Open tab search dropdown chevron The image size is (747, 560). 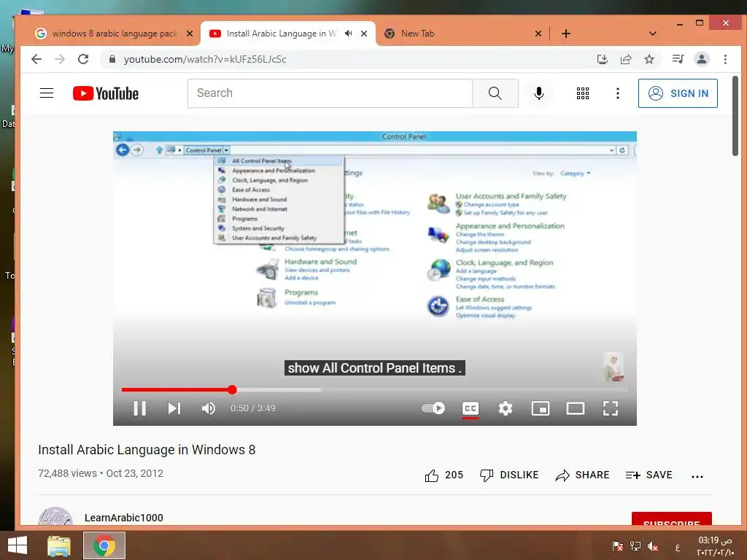click(x=653, y=34)
